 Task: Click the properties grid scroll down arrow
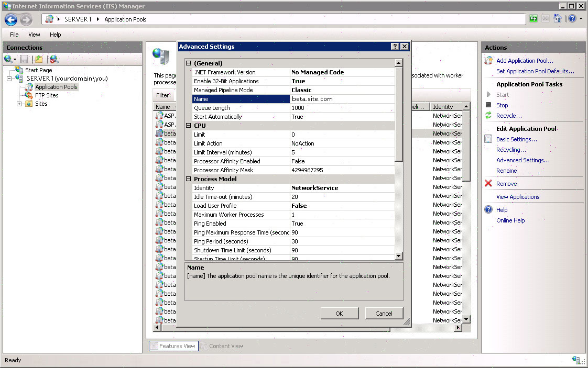399,256
